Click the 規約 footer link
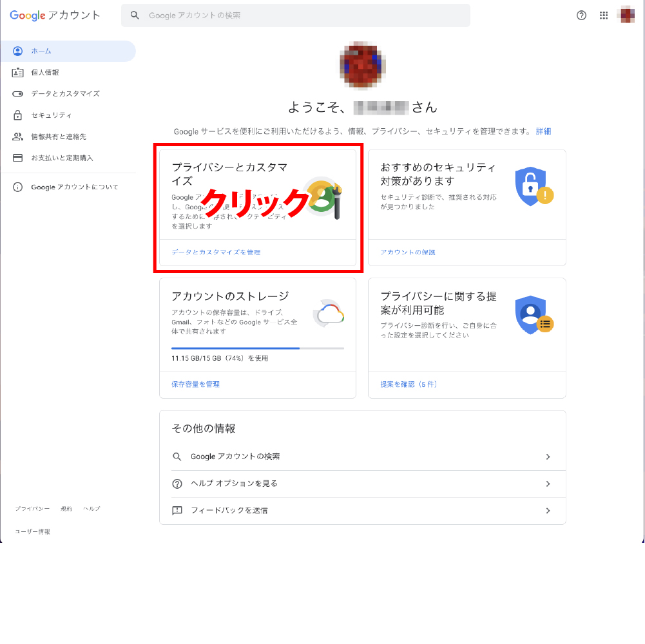The width and height of the screenshot is (645, 644). [x=66, y=509]
